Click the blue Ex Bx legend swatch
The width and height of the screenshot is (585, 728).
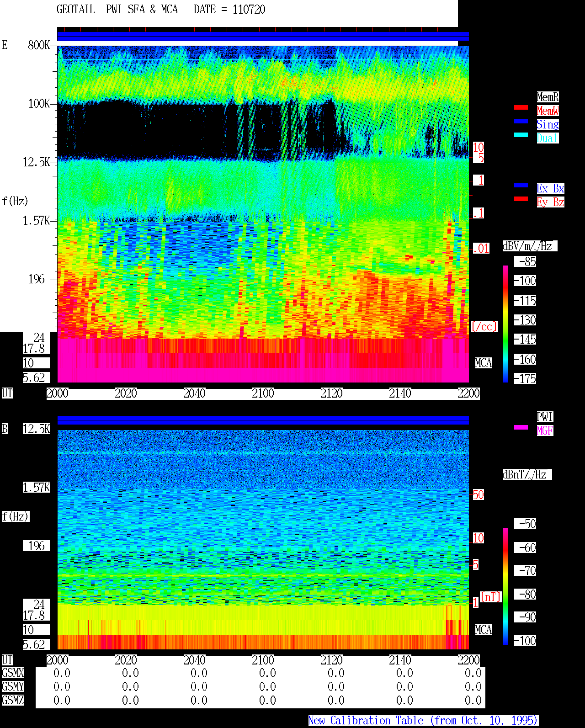click(x=521, y=185)
